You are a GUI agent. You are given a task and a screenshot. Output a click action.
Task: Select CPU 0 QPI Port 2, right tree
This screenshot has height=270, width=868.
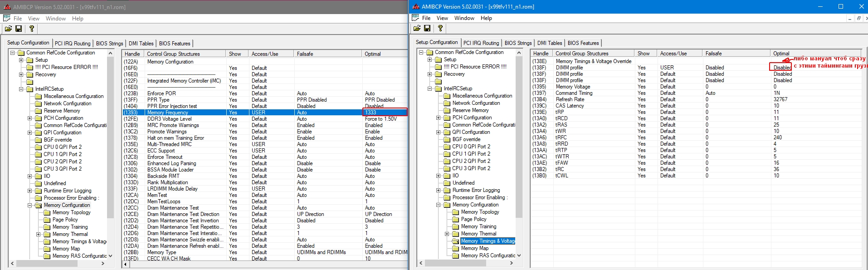tap(471, 147)
